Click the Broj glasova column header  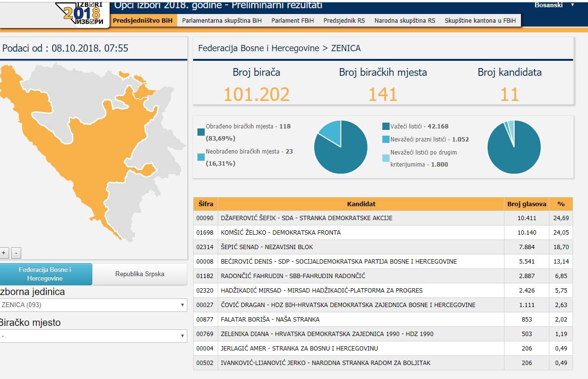[527, 204]
